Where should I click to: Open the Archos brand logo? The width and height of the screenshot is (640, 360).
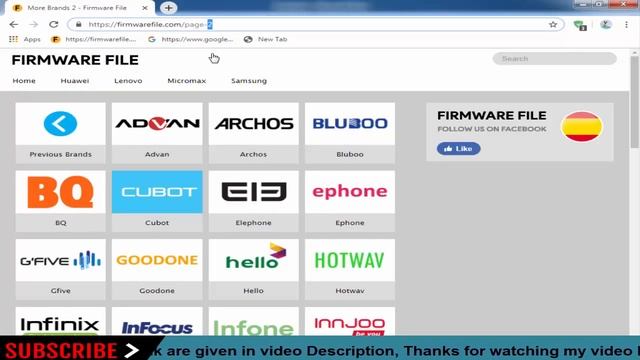point(253,124)
